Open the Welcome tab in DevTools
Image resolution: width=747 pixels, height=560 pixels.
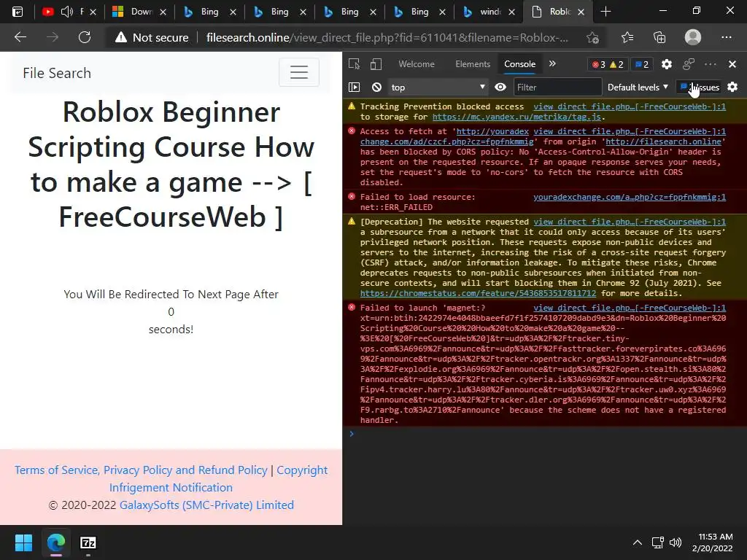tap(417, 64)
